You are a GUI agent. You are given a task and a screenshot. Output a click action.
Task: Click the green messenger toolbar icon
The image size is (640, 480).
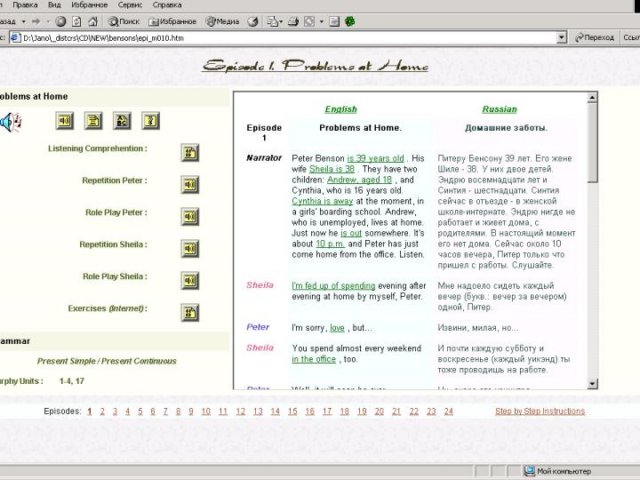[350, 21]
